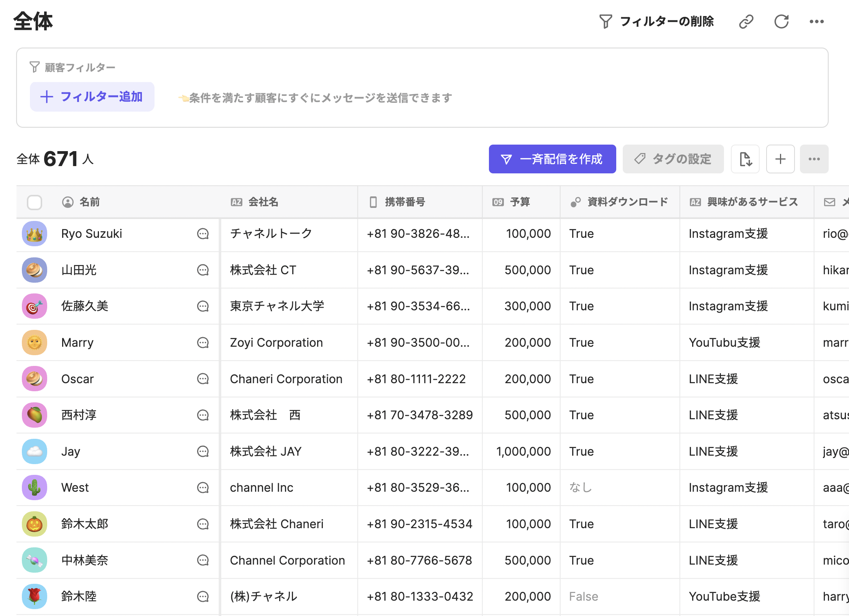The image size is (849, 616).
Task: Click the フィルター追加 button
Action: [x=92, y=97]
